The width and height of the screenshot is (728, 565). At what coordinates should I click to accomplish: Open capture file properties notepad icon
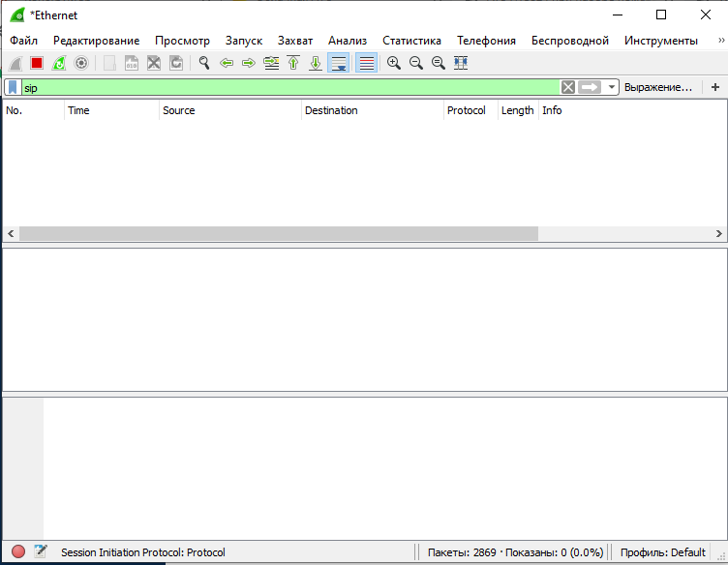click(41, 551)
